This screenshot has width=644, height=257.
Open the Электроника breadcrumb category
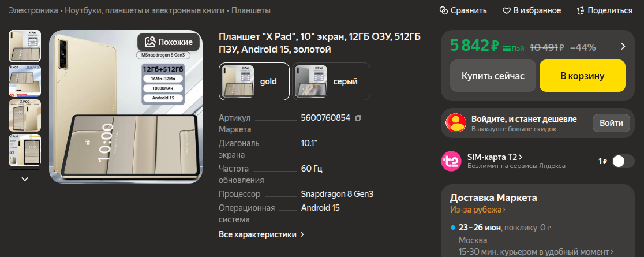(33, 11)
